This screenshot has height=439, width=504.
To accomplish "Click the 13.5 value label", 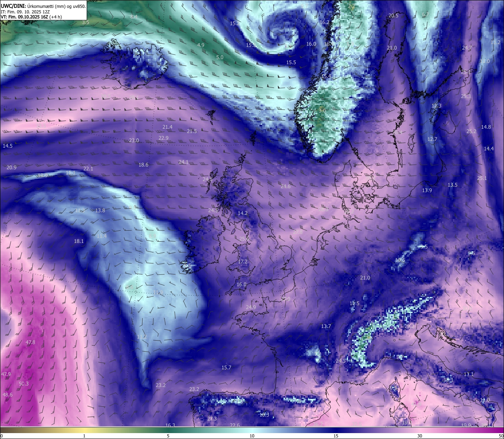I will pyautogui.click(x=452, y=185).
